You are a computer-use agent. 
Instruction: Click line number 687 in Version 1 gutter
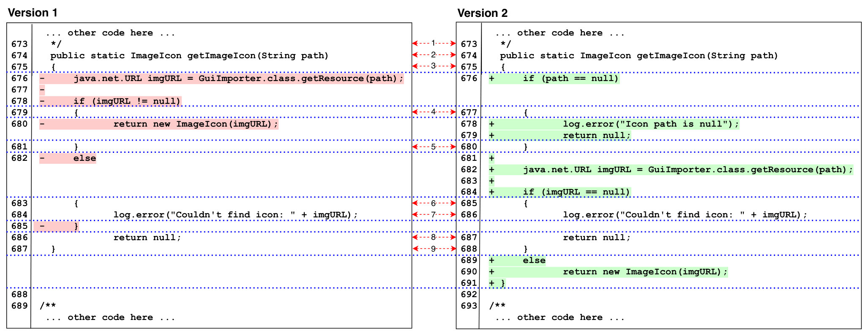coord(19,249)
